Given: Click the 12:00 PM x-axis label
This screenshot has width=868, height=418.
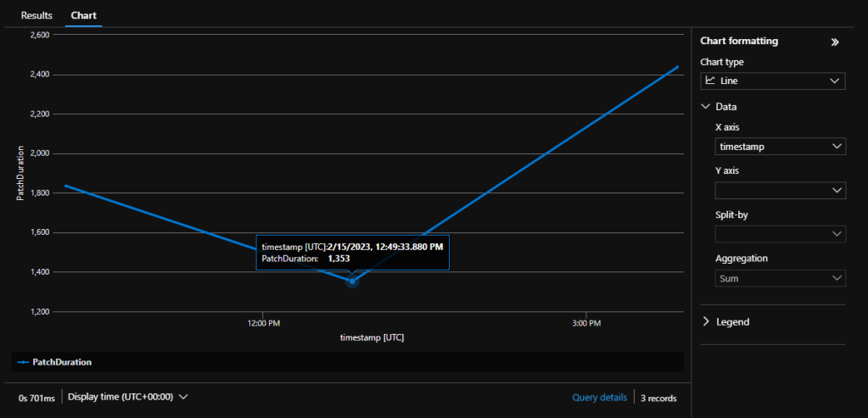Looking at the screenshot, I should 264,324.
